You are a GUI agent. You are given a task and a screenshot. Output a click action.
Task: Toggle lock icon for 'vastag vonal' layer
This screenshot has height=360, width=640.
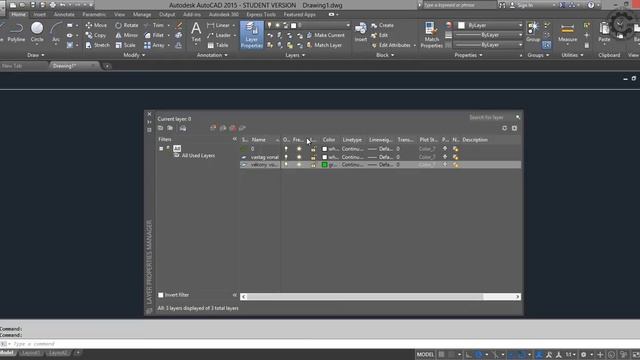pyautogui.click(x=313, y=157)
